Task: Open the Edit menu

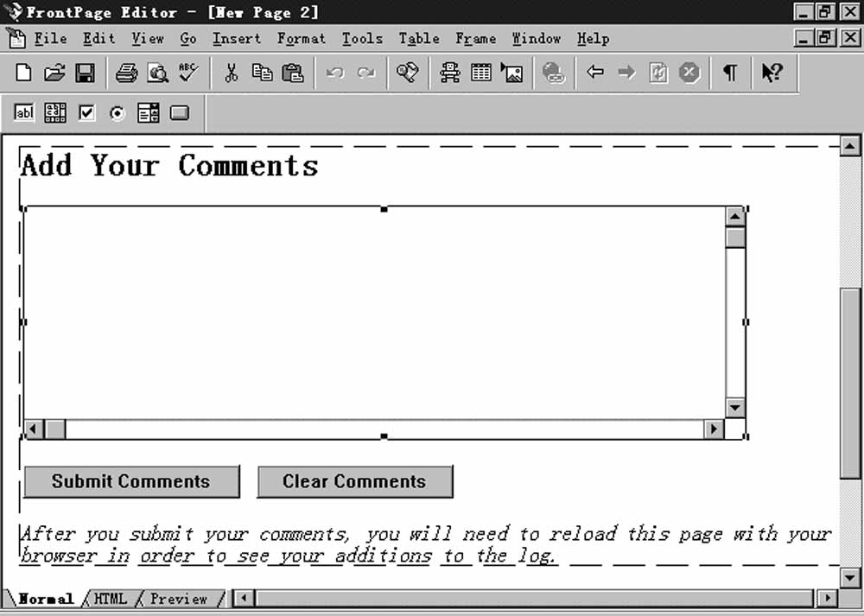Action: point(99,39)
